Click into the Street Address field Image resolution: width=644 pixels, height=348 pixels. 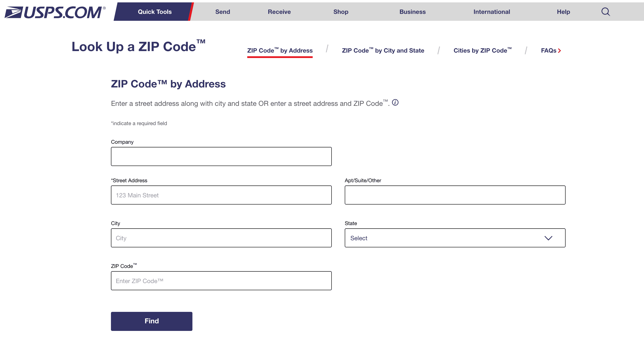pos(221,195)
